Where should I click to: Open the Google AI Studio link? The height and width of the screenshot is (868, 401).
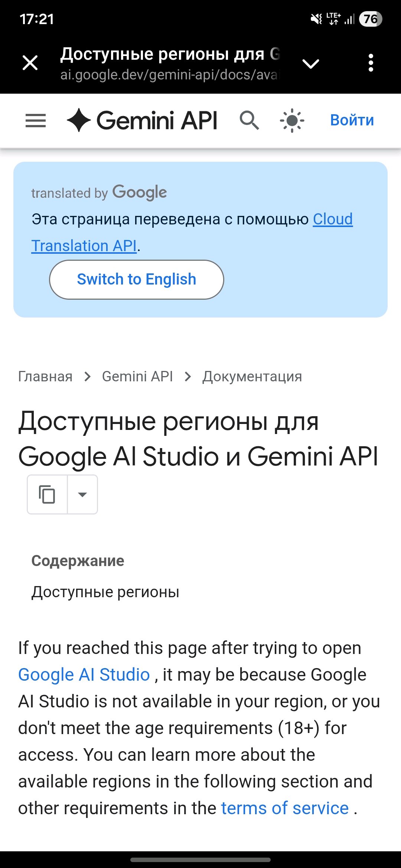coord(84,675)
